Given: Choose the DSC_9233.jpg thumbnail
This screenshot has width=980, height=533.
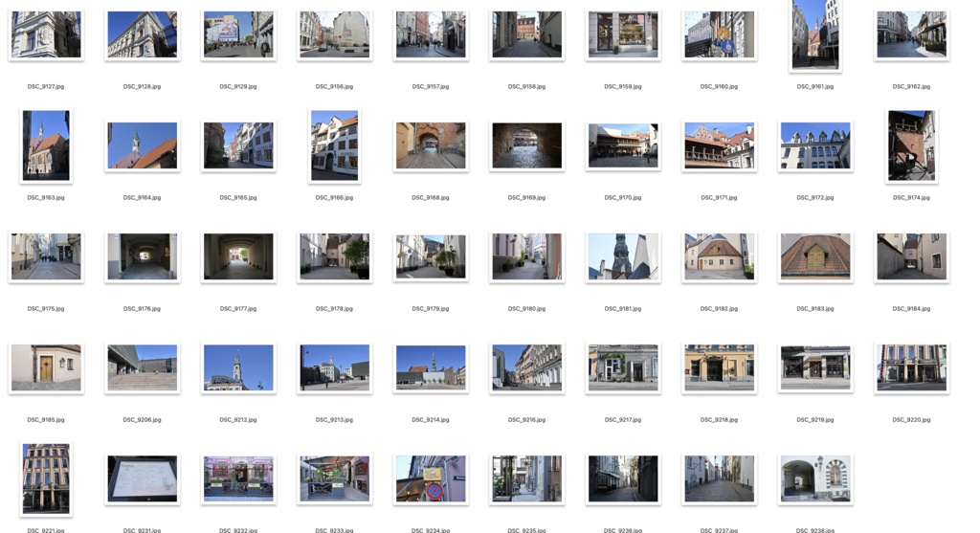Looking at the screenshot, I should (334, 479).
